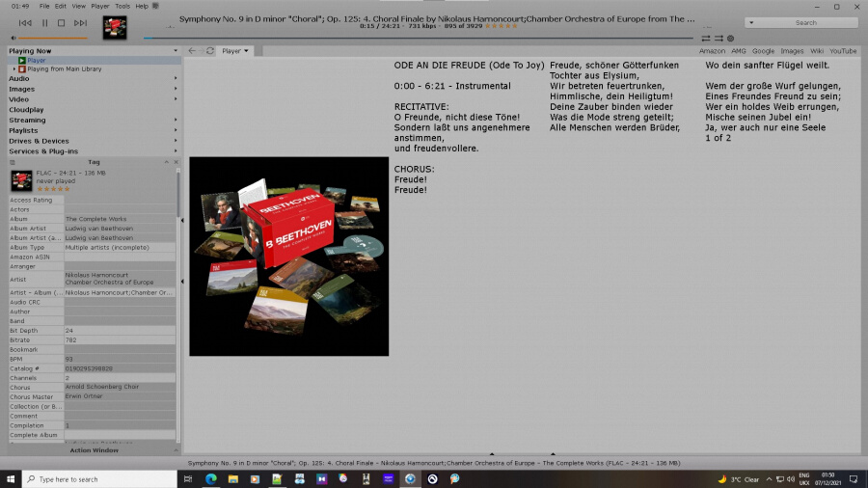Click the Album Type field value

(x=120, y=247)
